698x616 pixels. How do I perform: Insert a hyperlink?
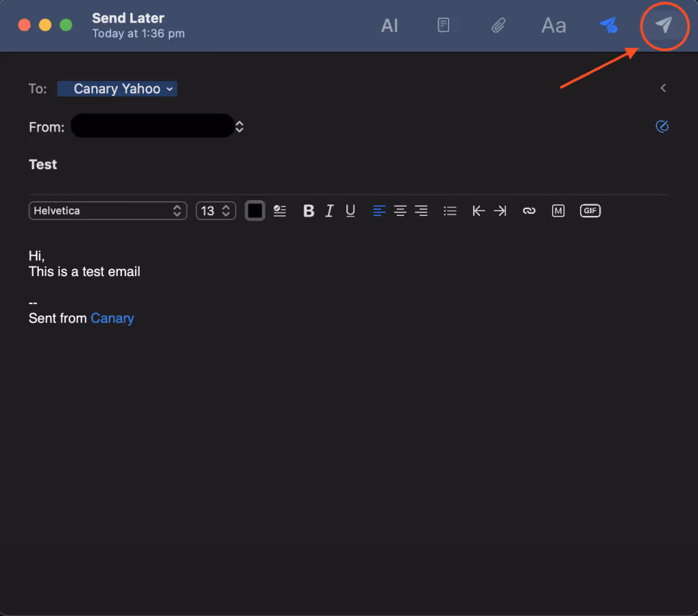(x=529, y=211)
